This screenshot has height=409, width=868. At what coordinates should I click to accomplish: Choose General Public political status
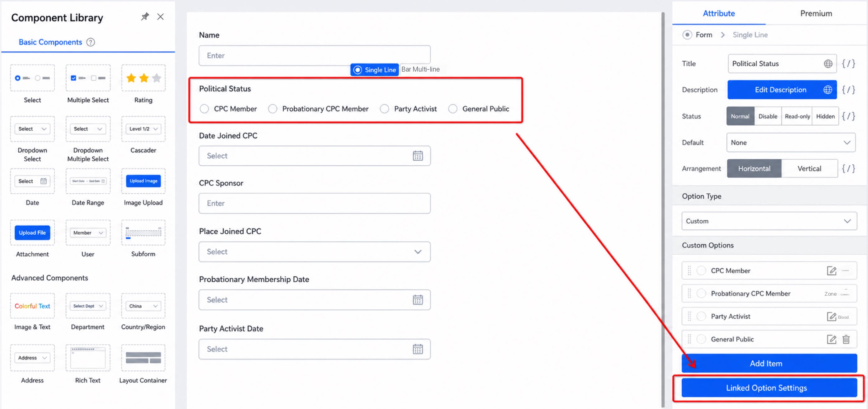(x=453, y=109)
